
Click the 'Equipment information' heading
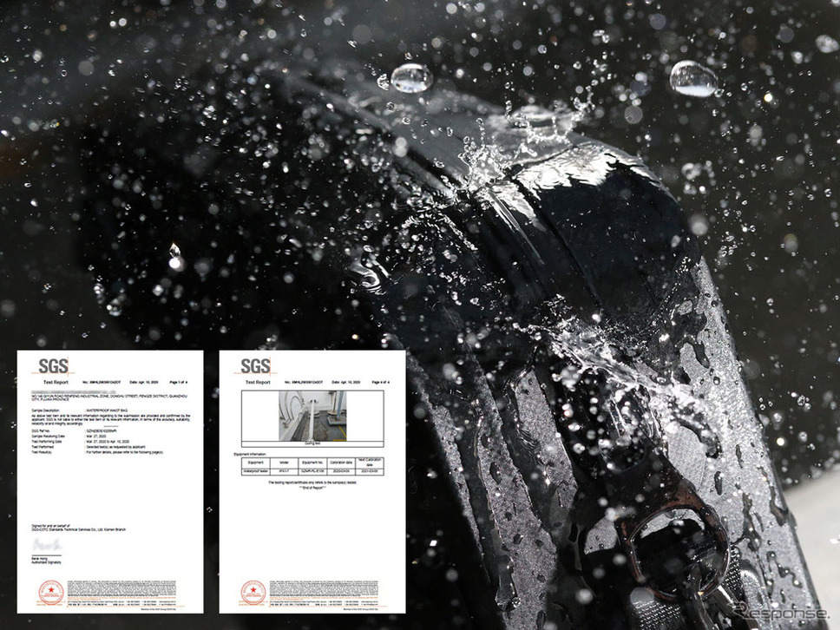pyautogui.click(x=250, y=455)
